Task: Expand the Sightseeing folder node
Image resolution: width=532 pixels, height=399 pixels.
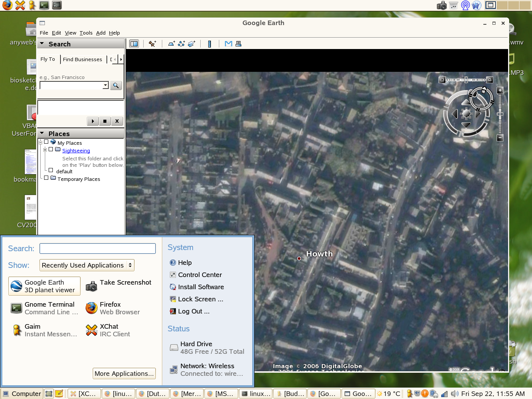Action: [x=45, y=150]
